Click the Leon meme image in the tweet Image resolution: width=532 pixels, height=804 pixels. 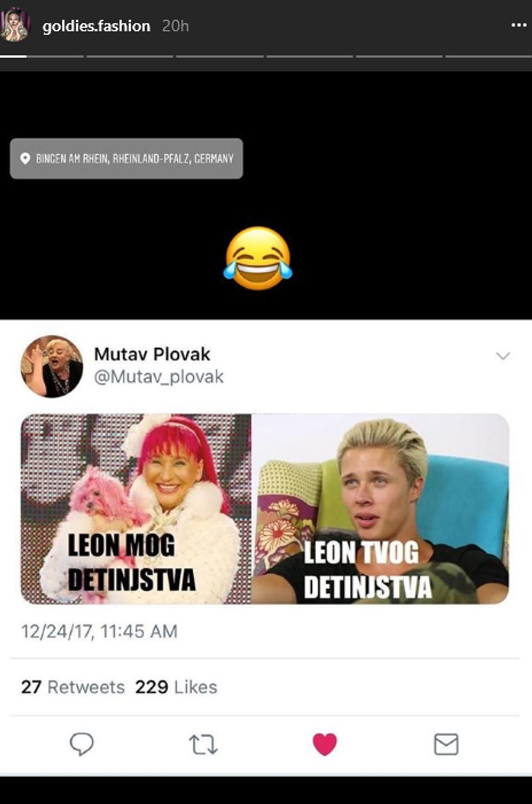point(265,507)
